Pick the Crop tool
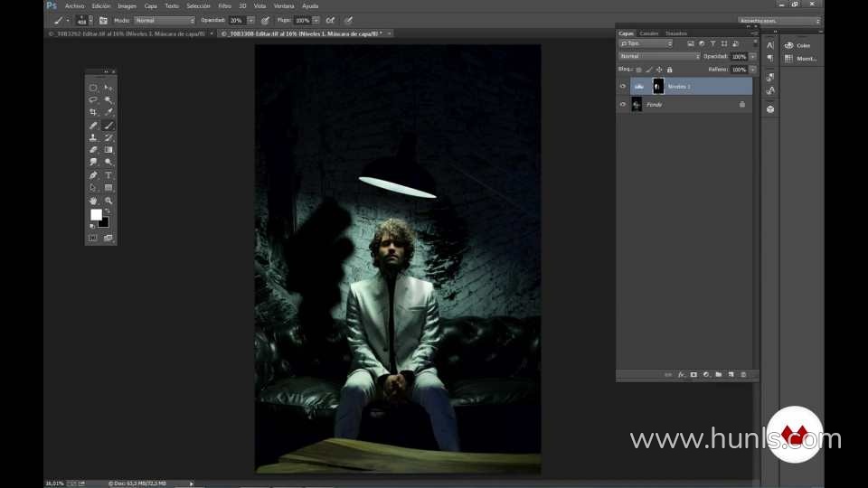 tap(93, 113)
